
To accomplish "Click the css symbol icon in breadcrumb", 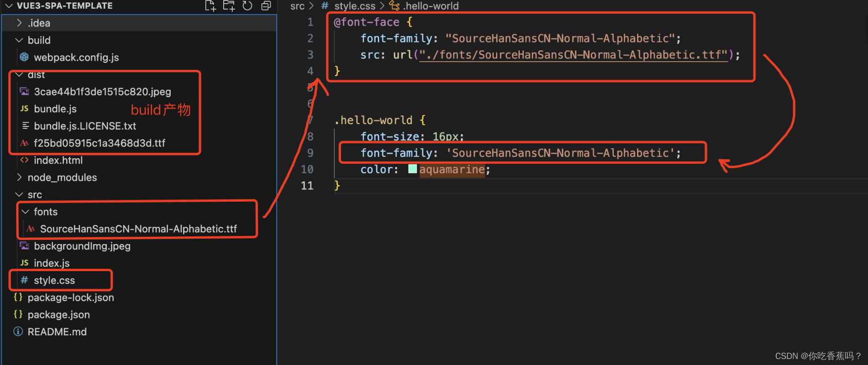I will 394,6.
